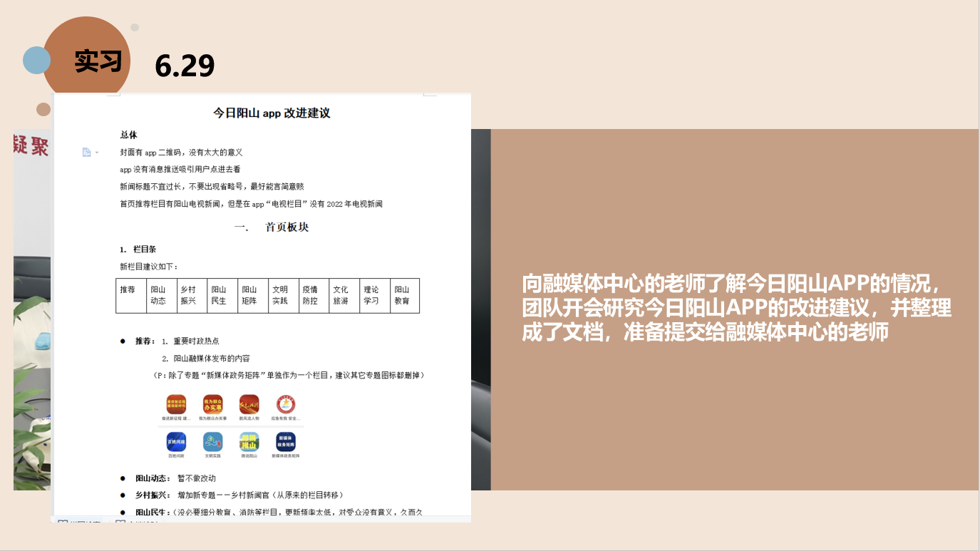This screenshot has height=551, width=980.
Task: Click the document paste-options icon in margin
Action: (x=86, y=152)
